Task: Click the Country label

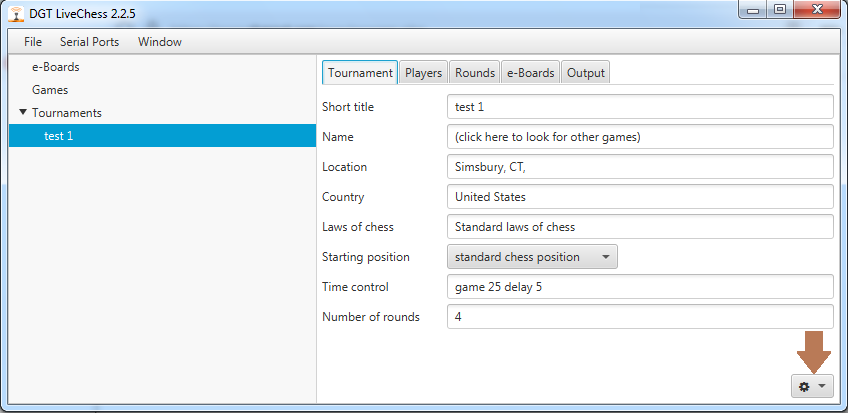Action: click(x=343, y=197)
